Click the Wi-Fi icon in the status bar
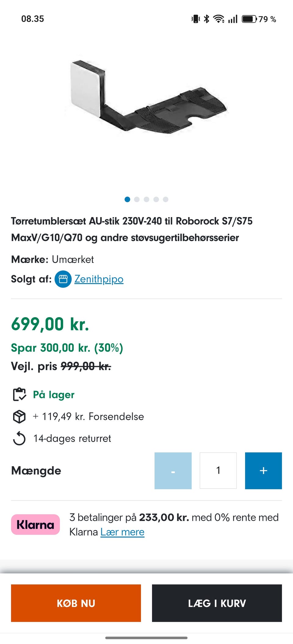Viewport: 293px width, 644px height. [219, 19]
